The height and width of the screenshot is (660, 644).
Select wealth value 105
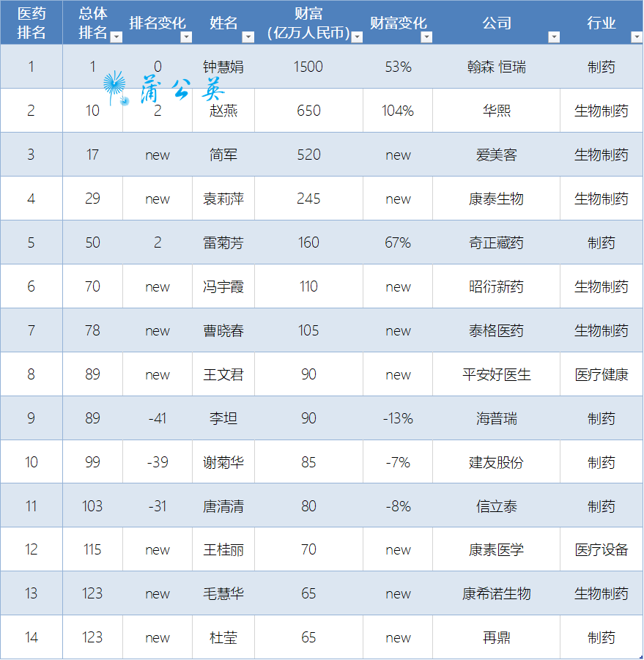[308, 330]
